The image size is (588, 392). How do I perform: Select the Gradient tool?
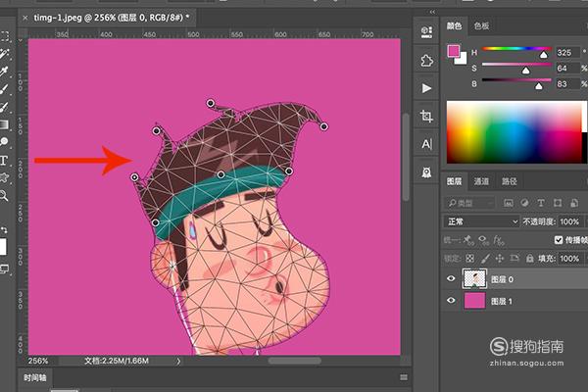[x=5, y=124]
